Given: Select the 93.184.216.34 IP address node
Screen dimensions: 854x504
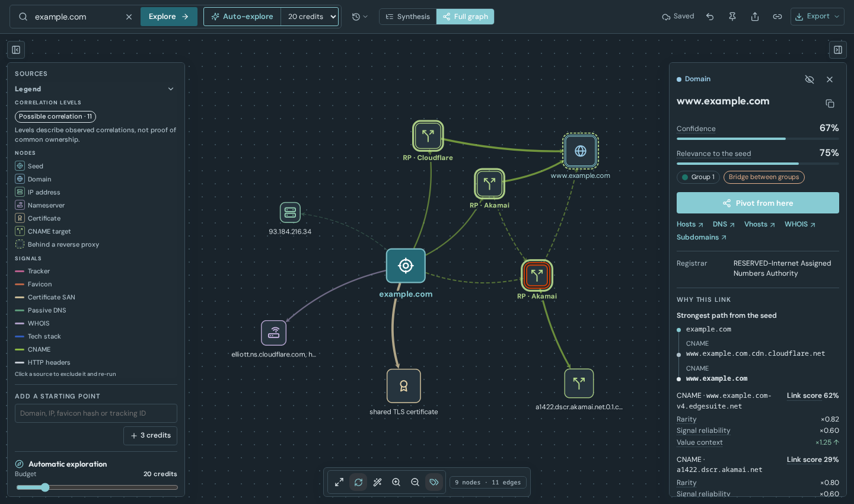Looking at the screenshot, I should click(x=290, y=212).
